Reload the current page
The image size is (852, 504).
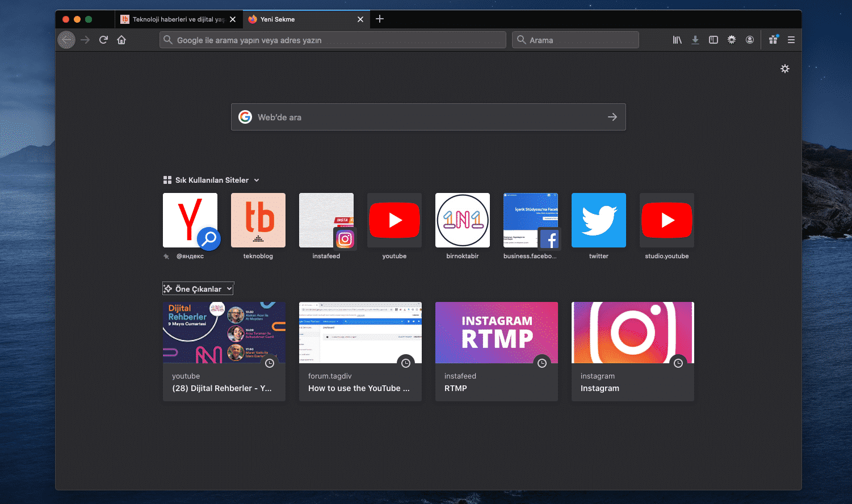[x=103, y=40]
